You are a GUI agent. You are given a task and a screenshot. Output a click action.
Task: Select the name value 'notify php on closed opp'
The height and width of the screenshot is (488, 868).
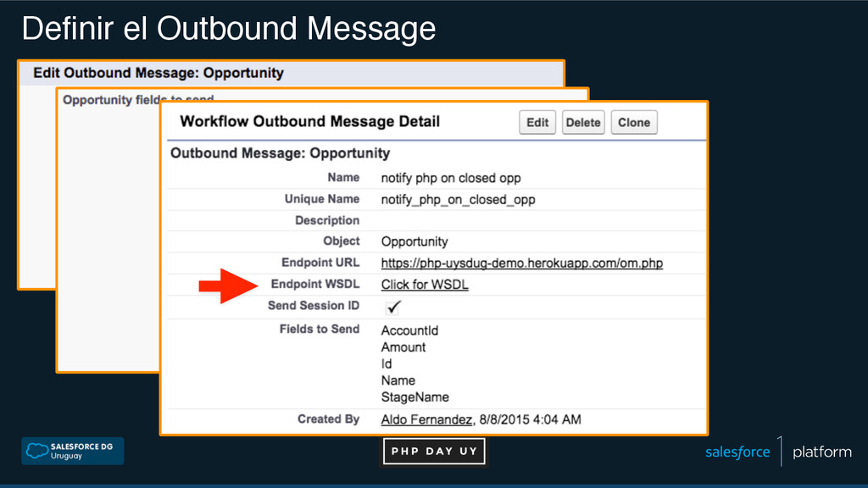click(451, 178)
